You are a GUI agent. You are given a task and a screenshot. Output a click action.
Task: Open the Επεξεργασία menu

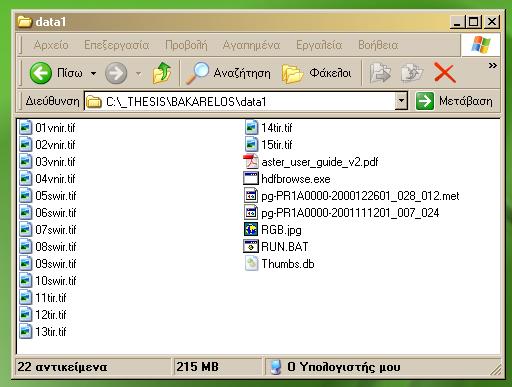116,45
